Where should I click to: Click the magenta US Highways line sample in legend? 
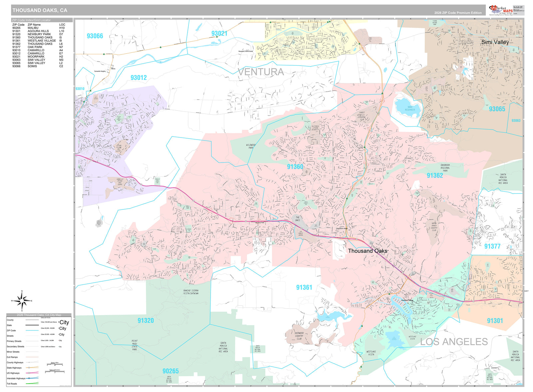[32, 373]
